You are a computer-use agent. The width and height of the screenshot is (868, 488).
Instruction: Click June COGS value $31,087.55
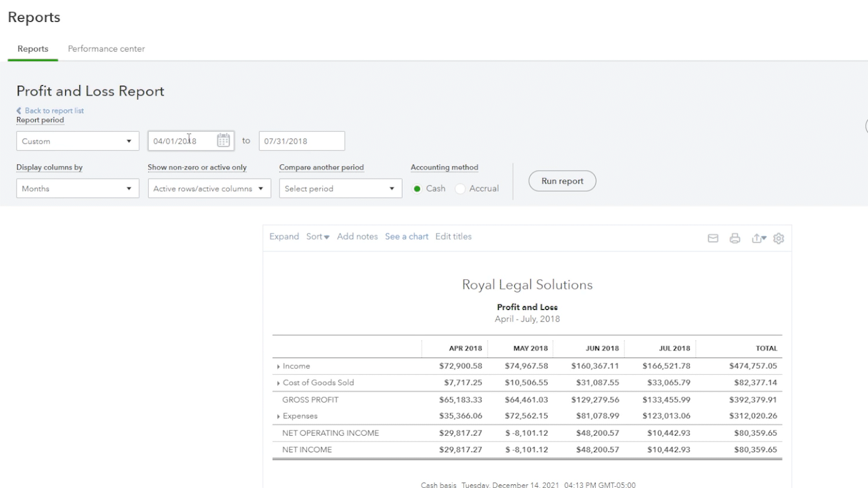tap(597, 383)
